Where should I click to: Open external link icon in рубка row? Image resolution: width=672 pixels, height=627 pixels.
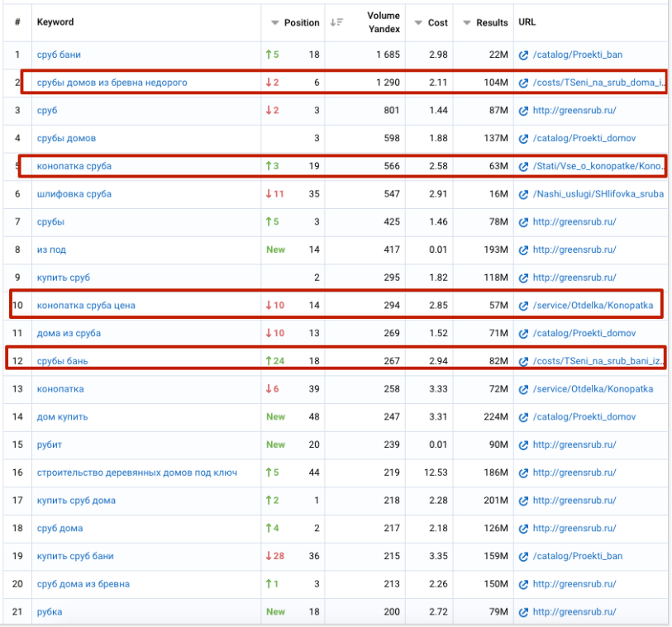coord(523,612)
